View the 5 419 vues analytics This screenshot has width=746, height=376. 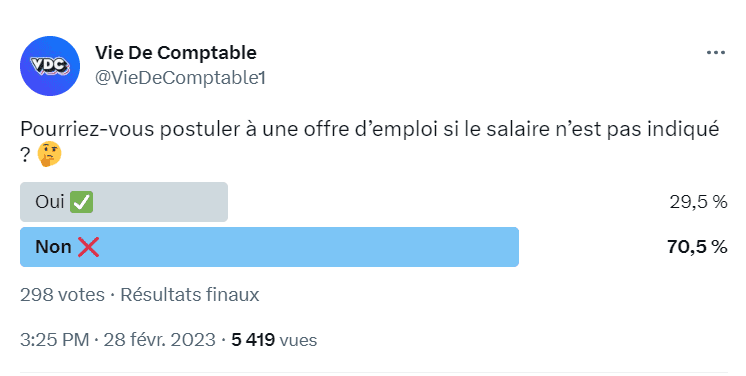coord(274,340)
